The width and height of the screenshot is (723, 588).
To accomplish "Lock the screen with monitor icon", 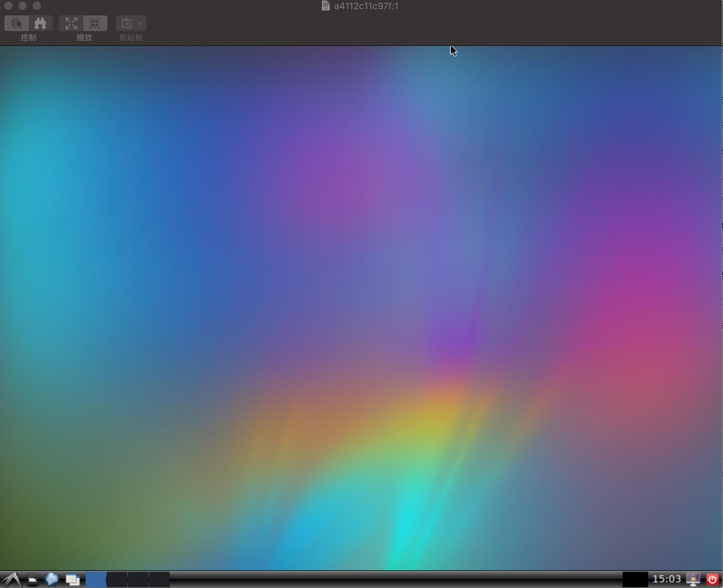I will [x=693, y=579].
